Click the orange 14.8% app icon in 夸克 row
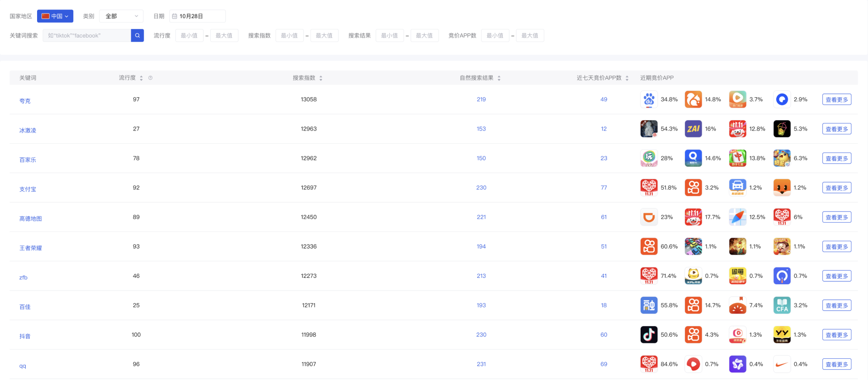Viewport: 868px width, 380px height. click(x=693, y=99)
